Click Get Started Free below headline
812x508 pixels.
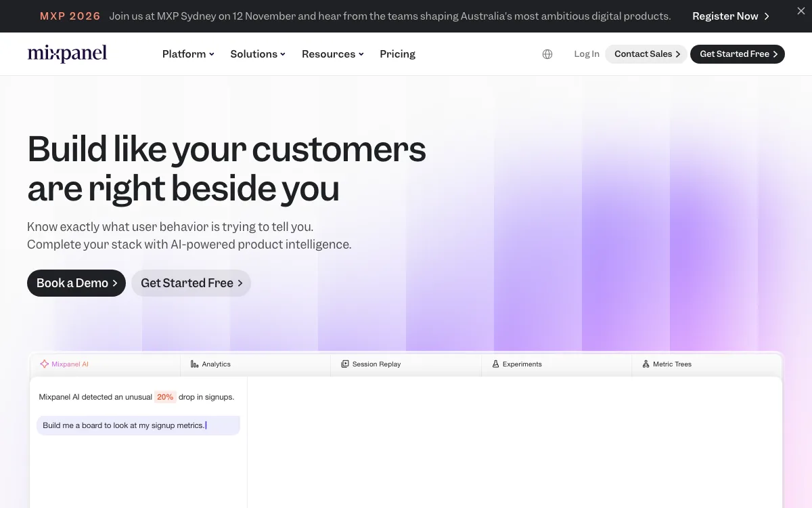click(x=191, y=283)
